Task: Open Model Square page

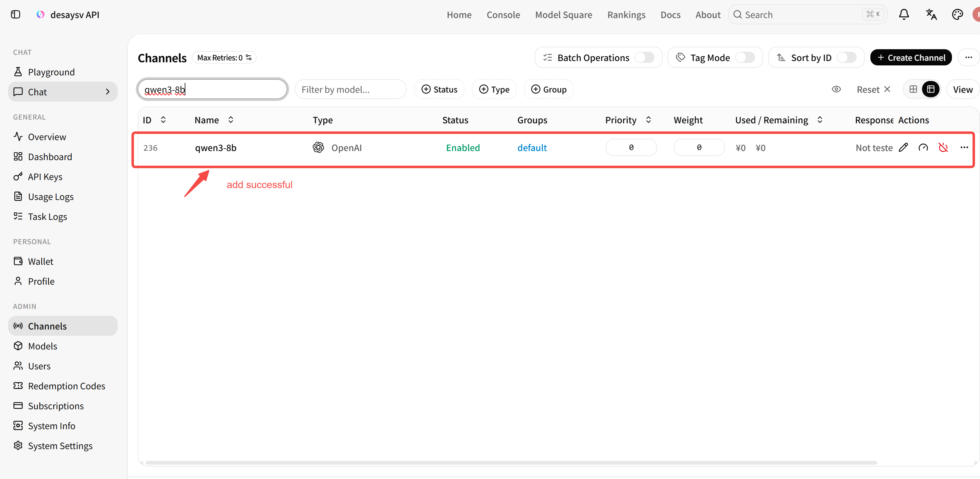Action: click(564, 14)
